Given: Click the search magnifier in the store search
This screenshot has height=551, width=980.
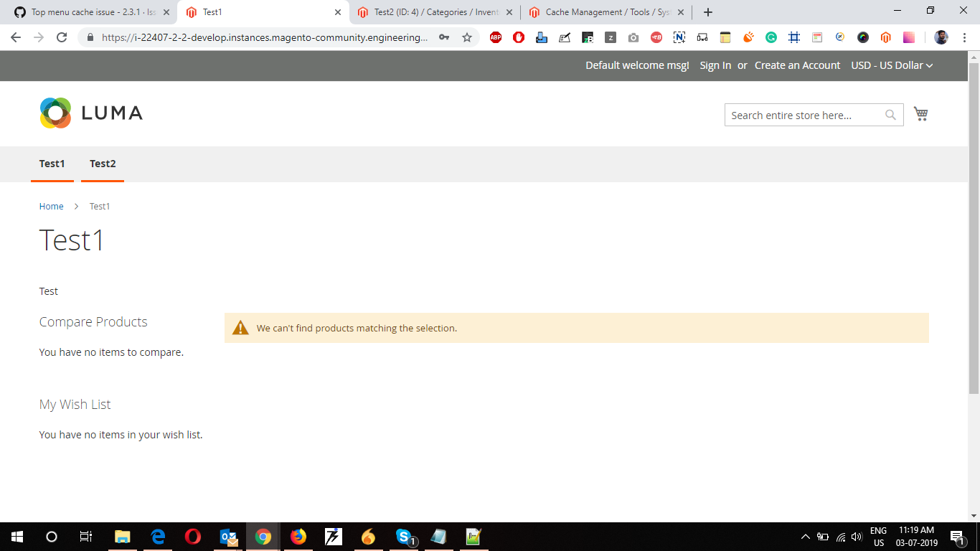Looking at the screenshot, I should (x=890, y=115).
